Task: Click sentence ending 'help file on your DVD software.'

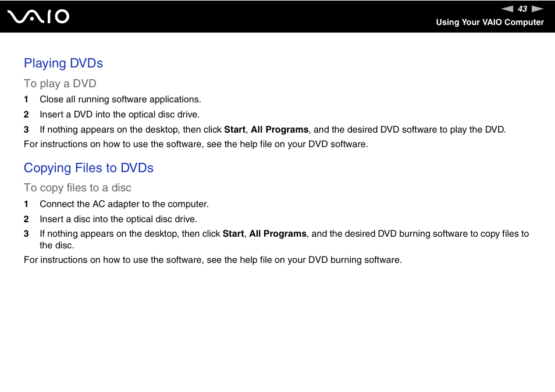Action: coord(195,144)
